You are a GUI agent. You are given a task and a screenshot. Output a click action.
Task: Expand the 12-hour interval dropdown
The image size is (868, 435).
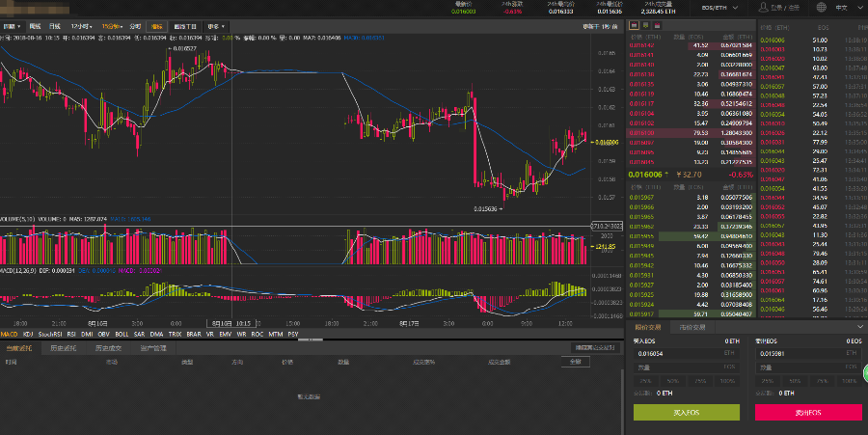tap(82, 26)
